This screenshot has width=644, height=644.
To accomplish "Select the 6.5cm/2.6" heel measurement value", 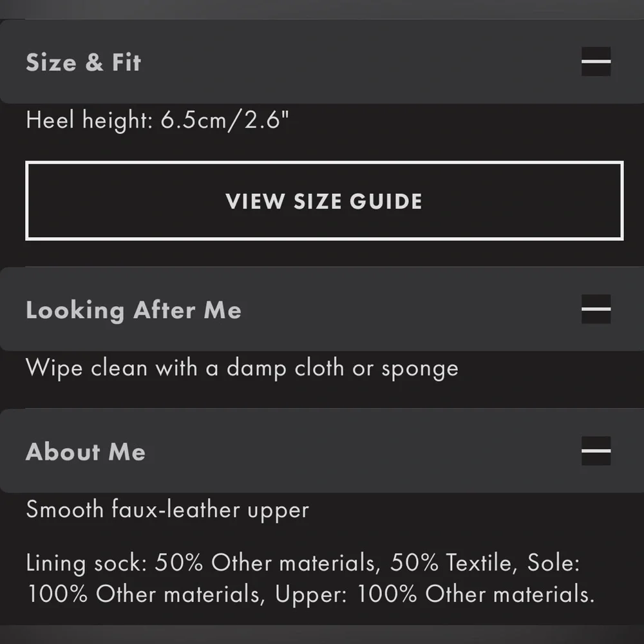I will point(222,120).
